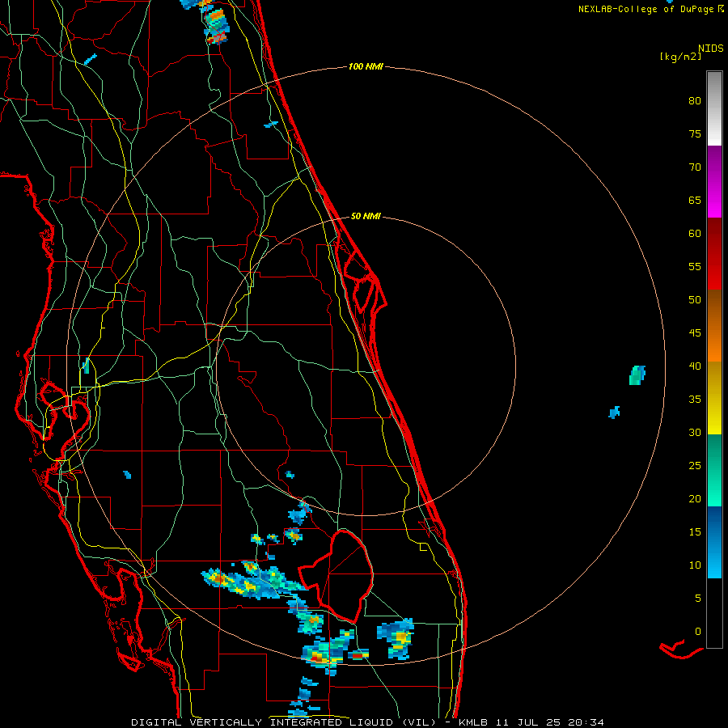Click the 45 value on the color scale

point(695,333)
